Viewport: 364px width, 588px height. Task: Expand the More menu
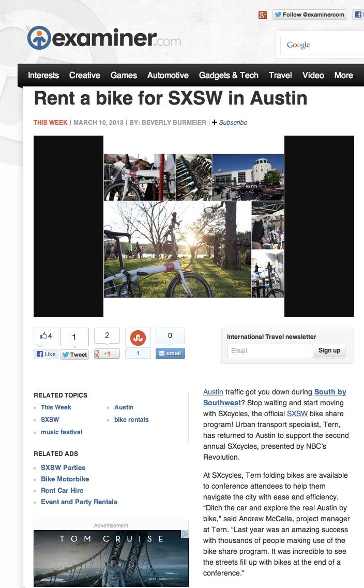pos(343,76)
